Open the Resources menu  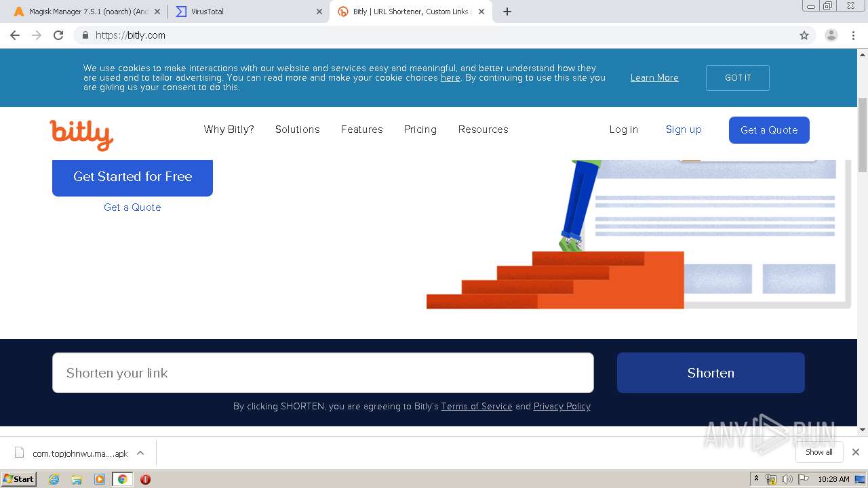[483, 129]
